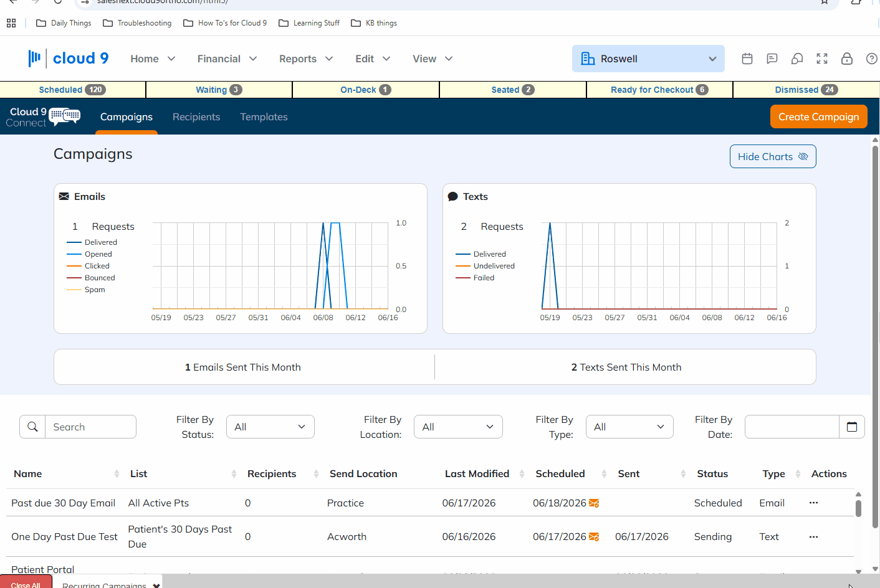Sort table by Scheduled column
This screenshot has height=588, width=880.
[560, 474]
